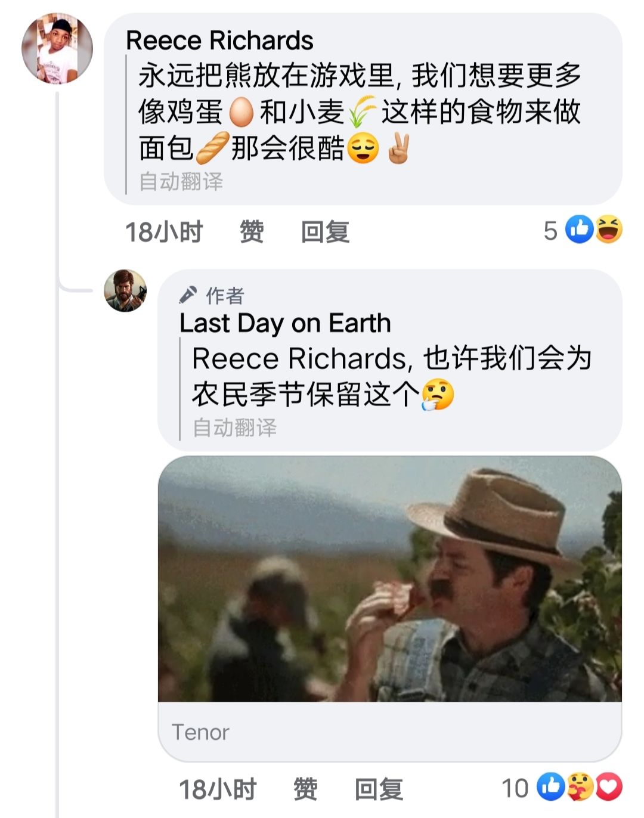Play the farmer GIF in the reply
This screenshot has width=644, height=818.
pyautogui.click(x=389, y=579)
